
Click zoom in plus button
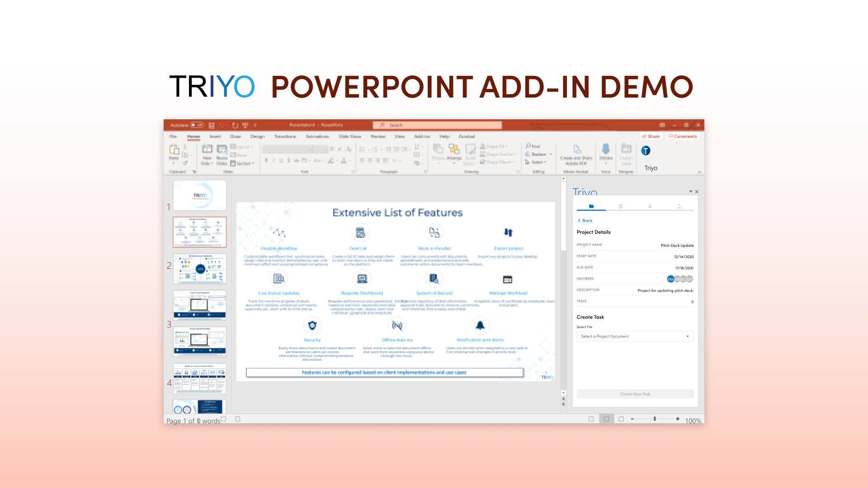tap(678, 419)
